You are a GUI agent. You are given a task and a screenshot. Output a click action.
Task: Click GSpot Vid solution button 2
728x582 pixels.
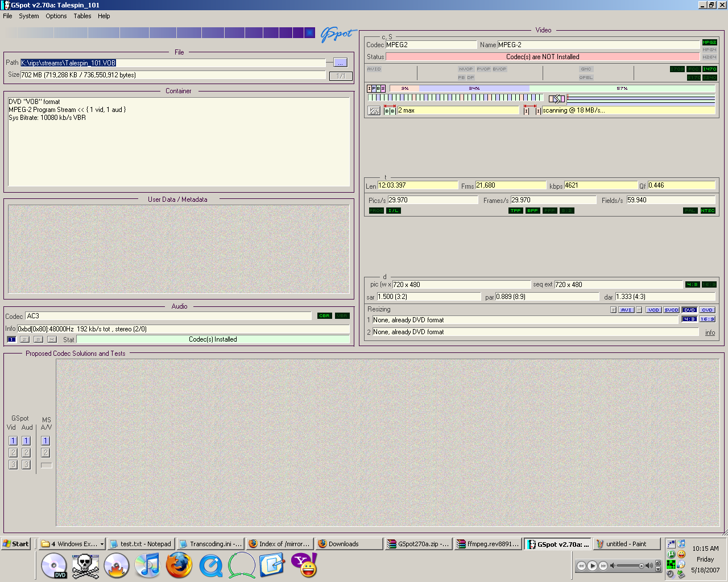point(13,452)
